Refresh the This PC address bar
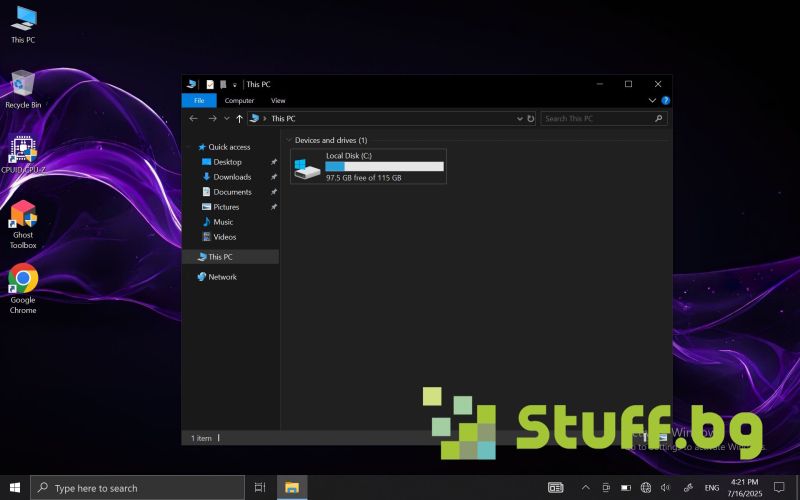This screenshot has height=500, width=800. coord(531,118)
